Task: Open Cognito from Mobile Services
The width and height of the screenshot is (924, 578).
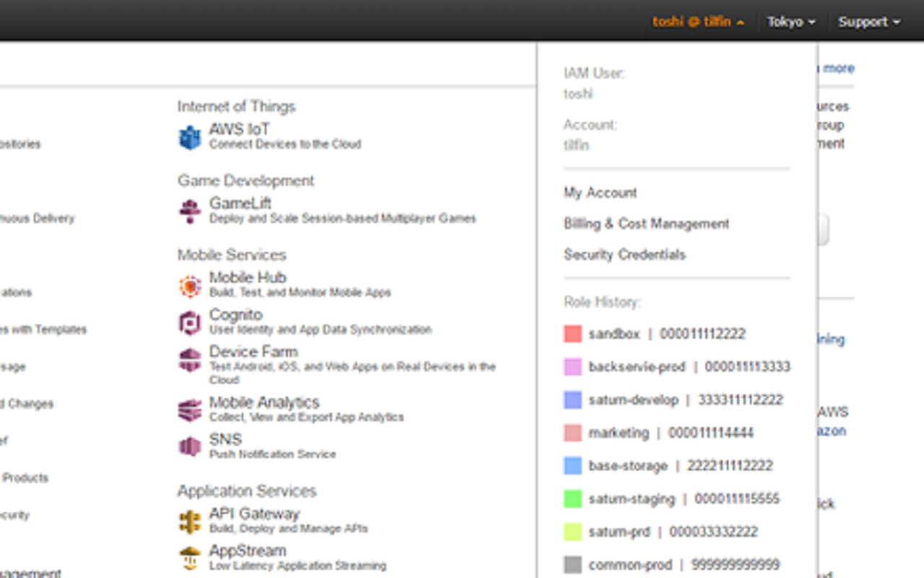Action: 189,321
